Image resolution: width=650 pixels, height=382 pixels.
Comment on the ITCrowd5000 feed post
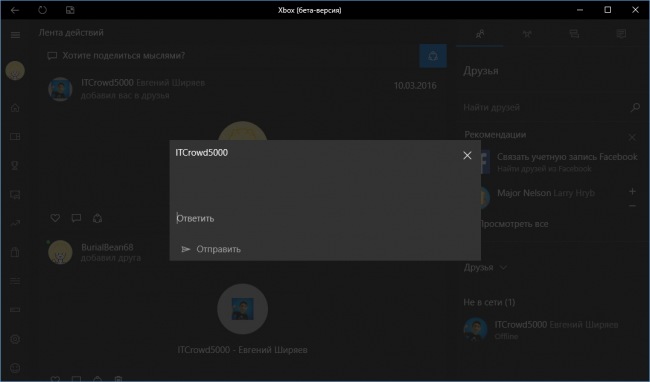tap(76, 218)
